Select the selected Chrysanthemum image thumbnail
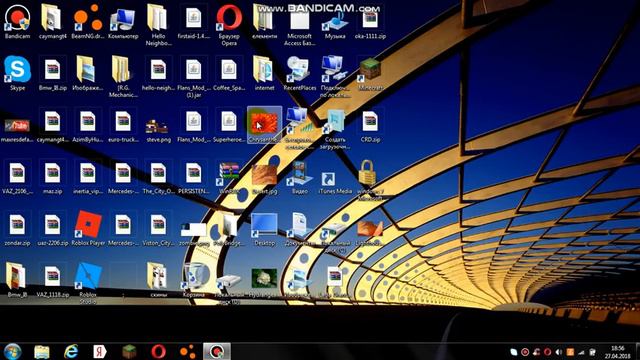 click(264, 122)
